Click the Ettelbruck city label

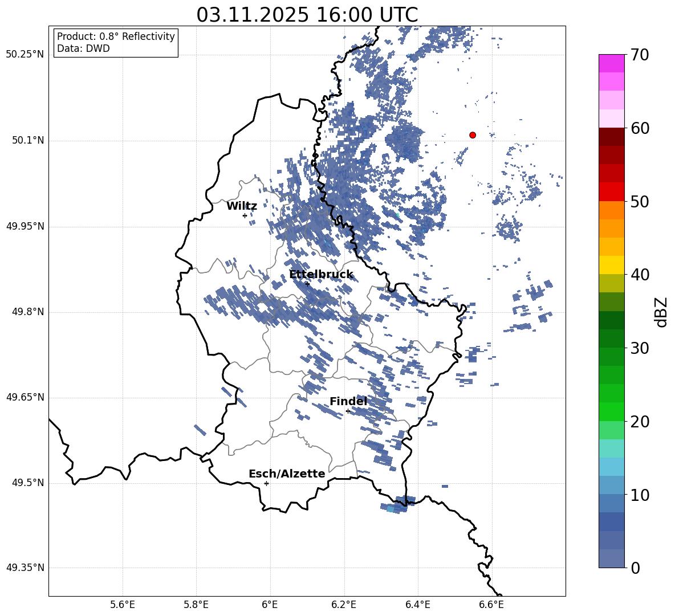(321, 275)
